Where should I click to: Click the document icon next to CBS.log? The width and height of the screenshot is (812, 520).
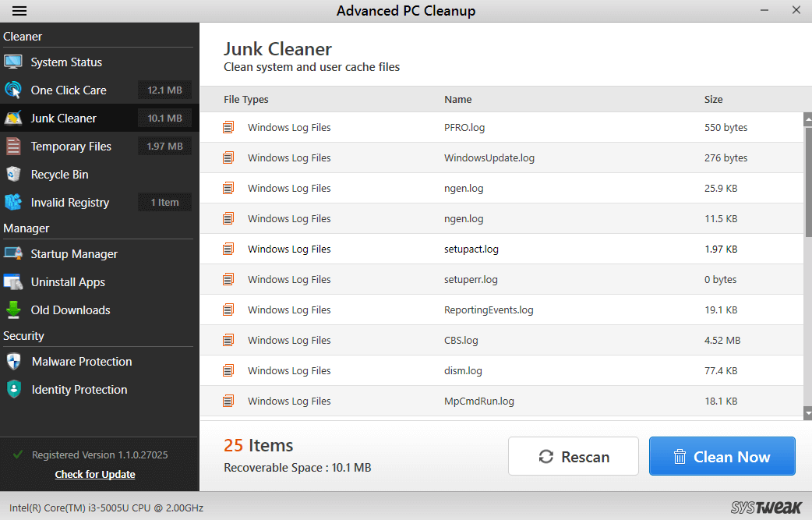[x=228, y=340]
